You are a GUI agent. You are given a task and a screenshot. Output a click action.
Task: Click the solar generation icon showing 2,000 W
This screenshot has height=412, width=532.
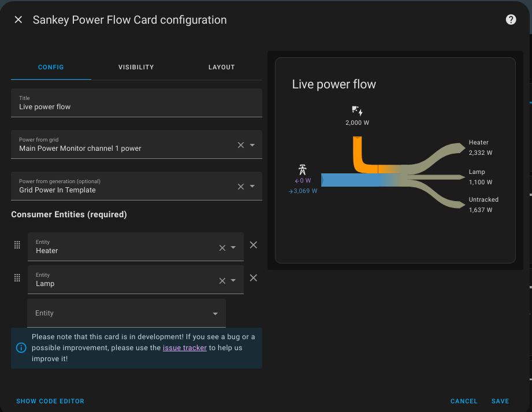point(356,111)
